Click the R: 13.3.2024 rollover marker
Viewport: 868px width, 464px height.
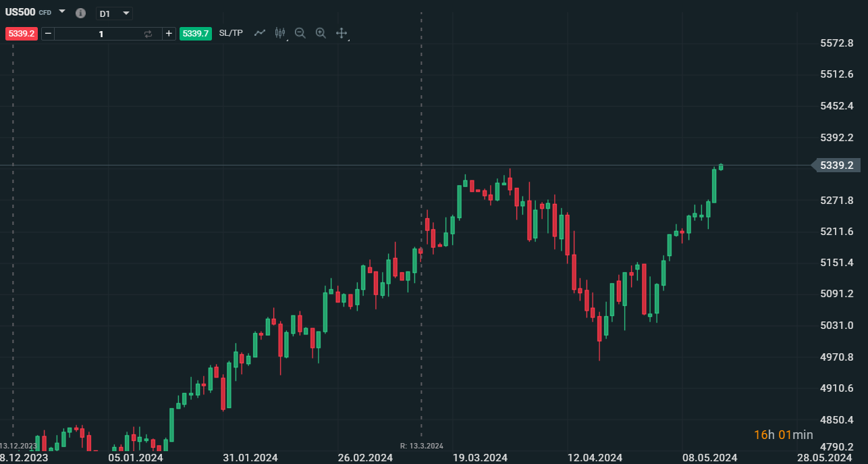coord(421,446)
